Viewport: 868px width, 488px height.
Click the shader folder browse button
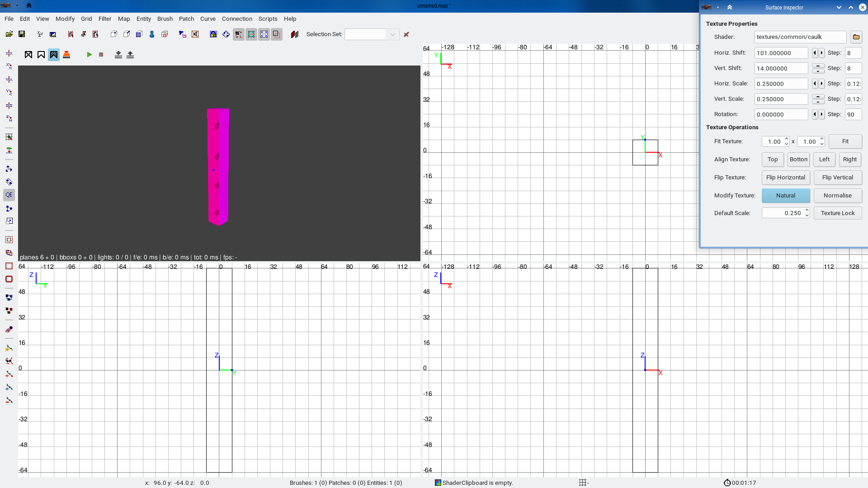click(x=856, y=37)
